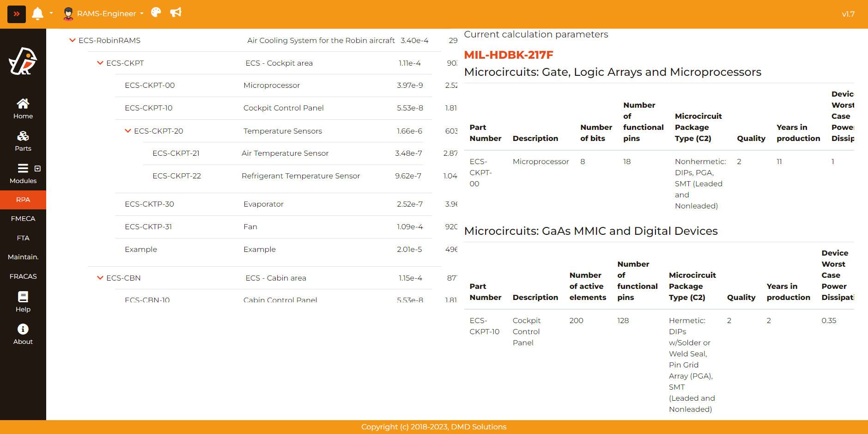Switch to the FMECA module
Screen dimensions: 868x434
click(23, 219)
